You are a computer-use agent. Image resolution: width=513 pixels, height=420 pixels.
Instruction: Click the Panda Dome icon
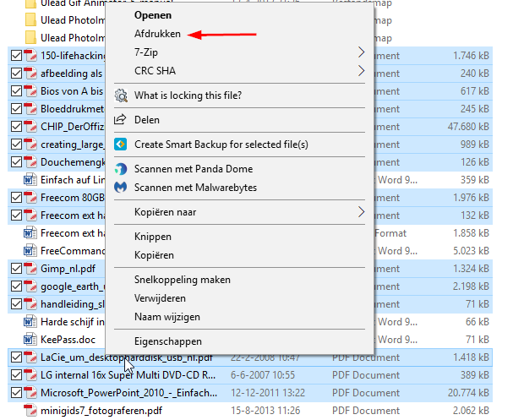(x=120, y=169)
